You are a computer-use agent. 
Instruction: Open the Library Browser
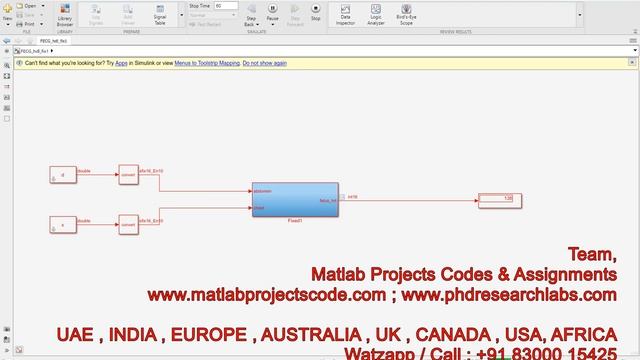64,15
